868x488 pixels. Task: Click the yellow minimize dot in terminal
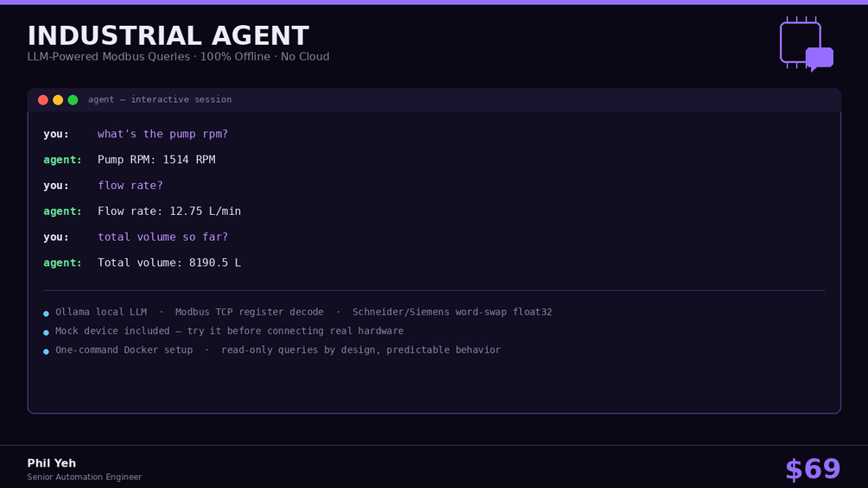(58, 100)
